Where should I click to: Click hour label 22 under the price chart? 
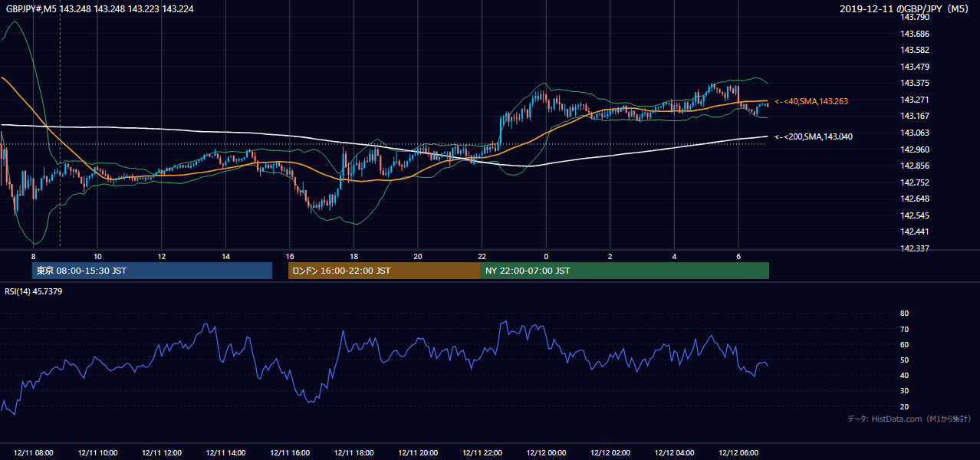tap(482, 256)
